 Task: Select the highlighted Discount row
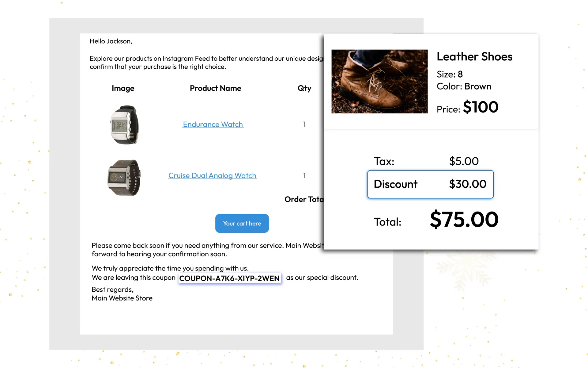(430, 184)
